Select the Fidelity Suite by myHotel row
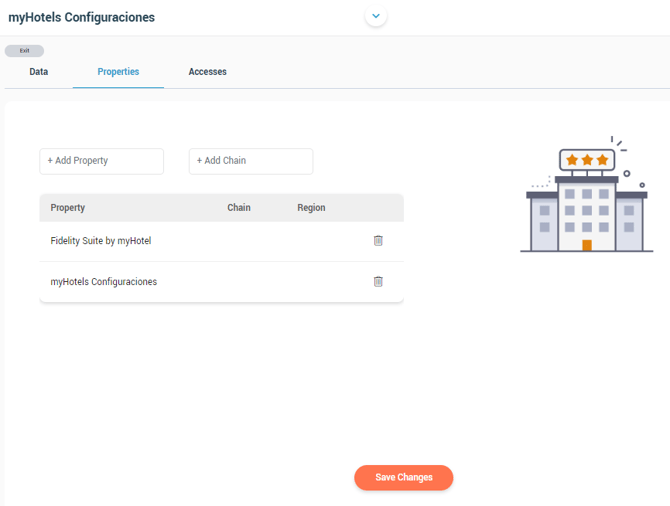The width and height of the screenshot is (670, 506). [221, 241]
